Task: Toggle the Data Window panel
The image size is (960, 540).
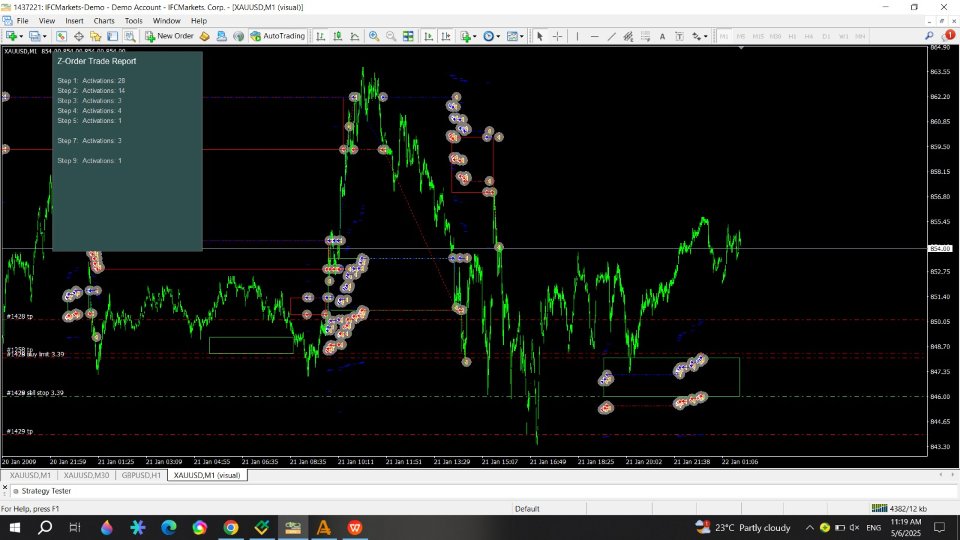Action: pos(78,36)
